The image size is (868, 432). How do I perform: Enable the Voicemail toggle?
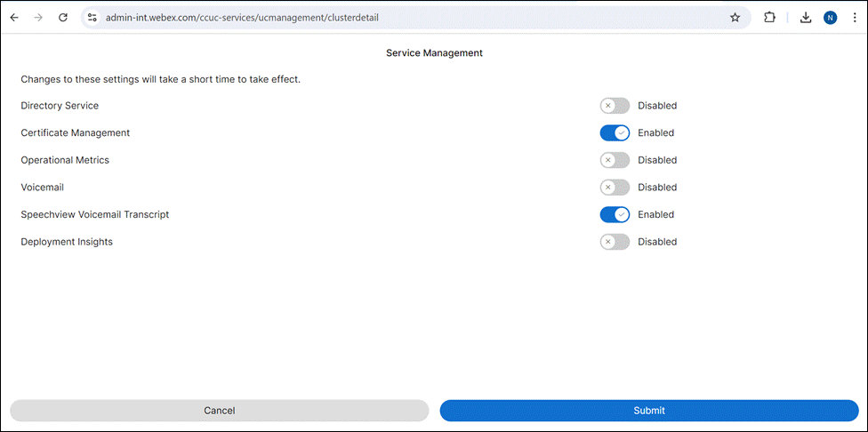pyautogui.click(x=615, y=188)
